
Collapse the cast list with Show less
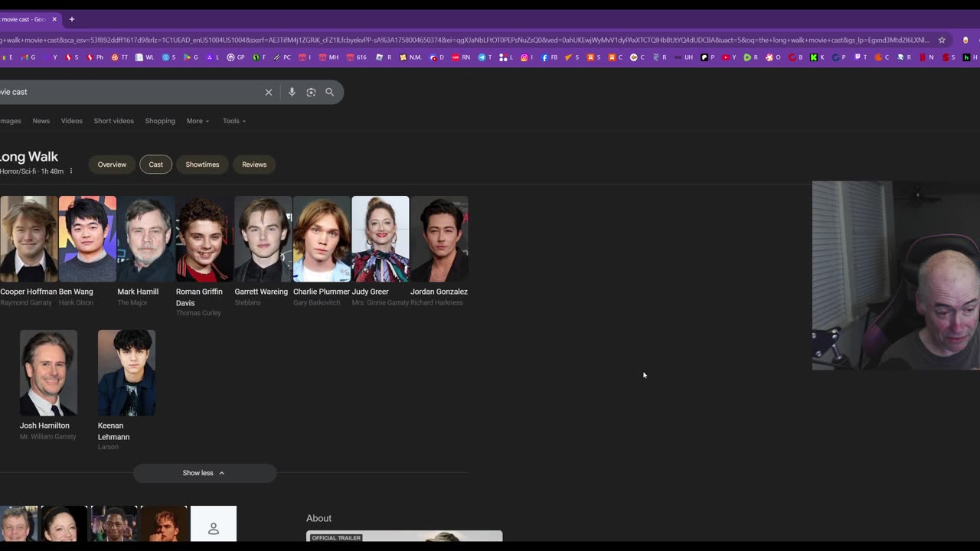click(204, 473)
